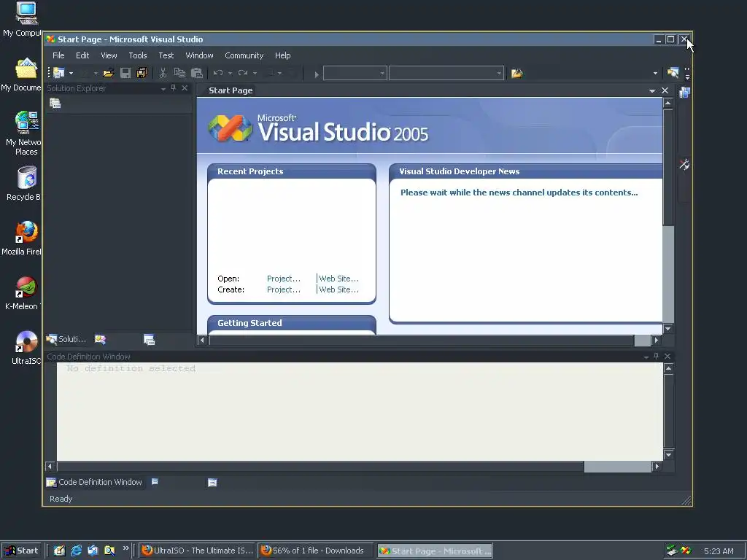Select the Class View tab icon
Viewport: 747px width, 560px height.
tap(100, 340)
